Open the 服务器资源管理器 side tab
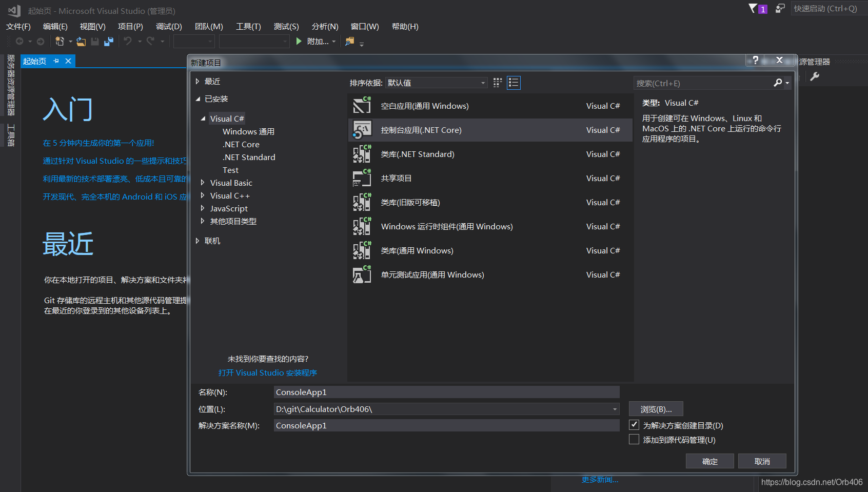The width and height of the screenshot is (868, 492). (11, 85)
